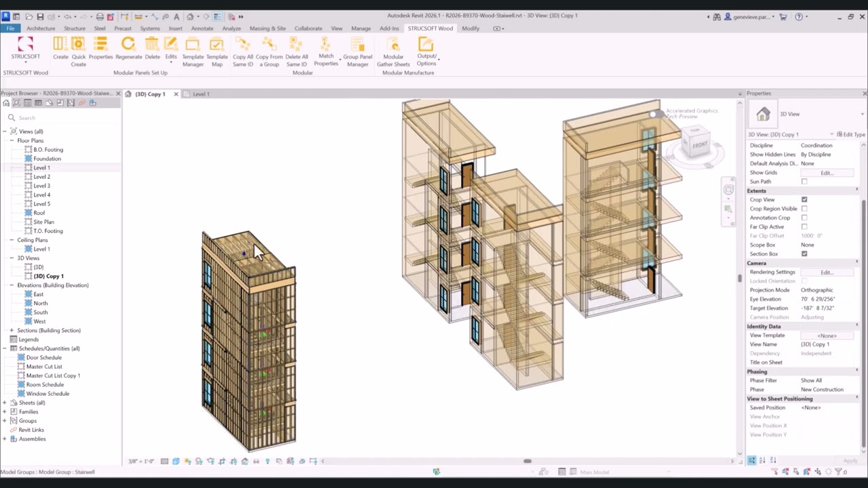Viewport: 868px width, 488px height.
Task: Click Edit Type in Properties
Action: pos(850,135)
